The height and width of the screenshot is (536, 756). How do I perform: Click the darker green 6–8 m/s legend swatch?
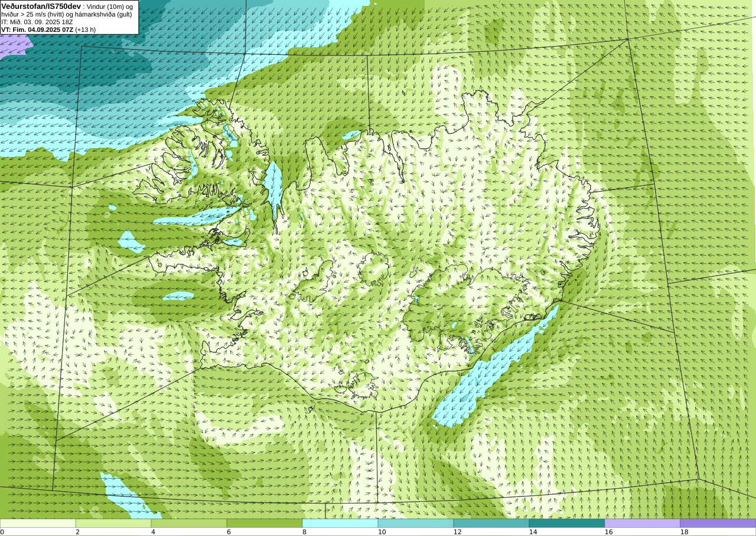pyautogui.click(x=265, y=523)
